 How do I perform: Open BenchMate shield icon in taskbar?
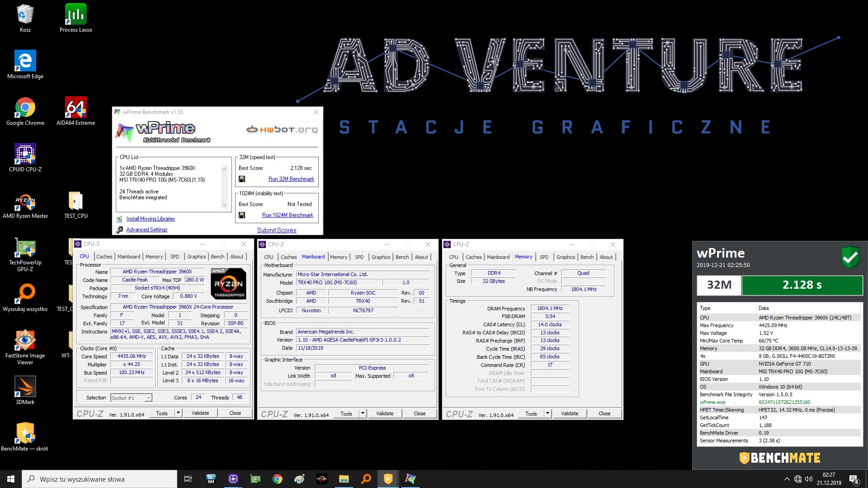point(388,479)
